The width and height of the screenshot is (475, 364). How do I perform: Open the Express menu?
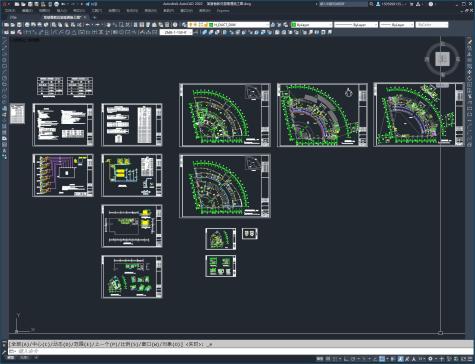click(223, 11)
